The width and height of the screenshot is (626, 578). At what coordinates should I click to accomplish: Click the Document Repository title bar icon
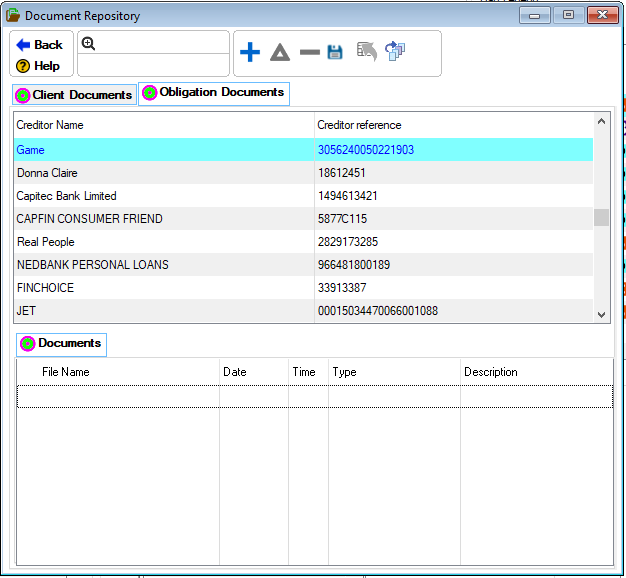pyautogui.click(x=13, y=15)
